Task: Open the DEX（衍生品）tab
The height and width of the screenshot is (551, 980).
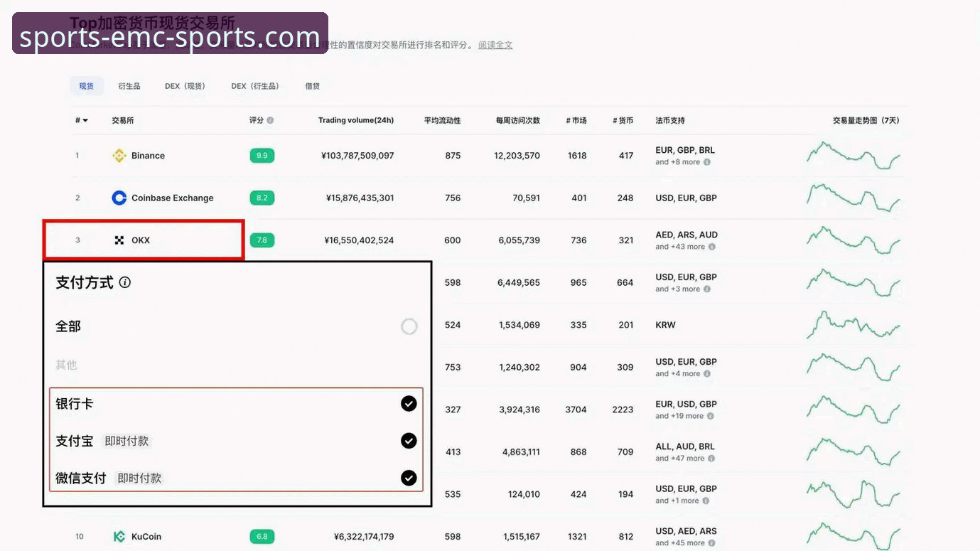Action: (x=255, y=86)
